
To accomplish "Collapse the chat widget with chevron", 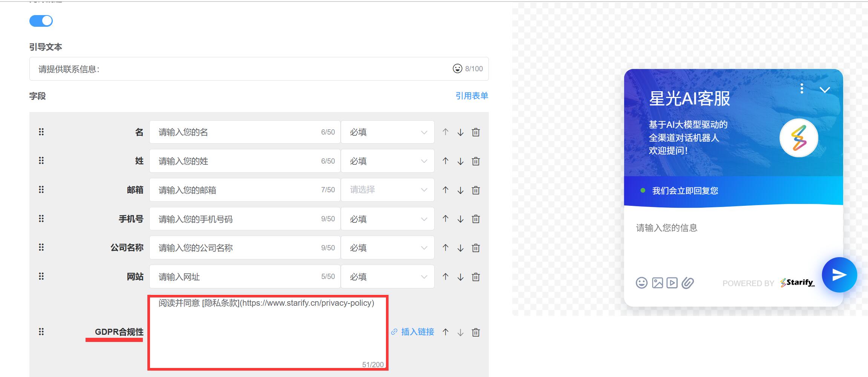I will tap(825, 90).
